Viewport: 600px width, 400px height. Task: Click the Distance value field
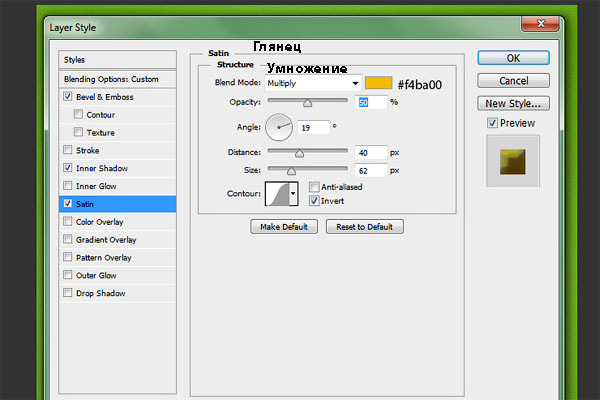coord(371,153)
